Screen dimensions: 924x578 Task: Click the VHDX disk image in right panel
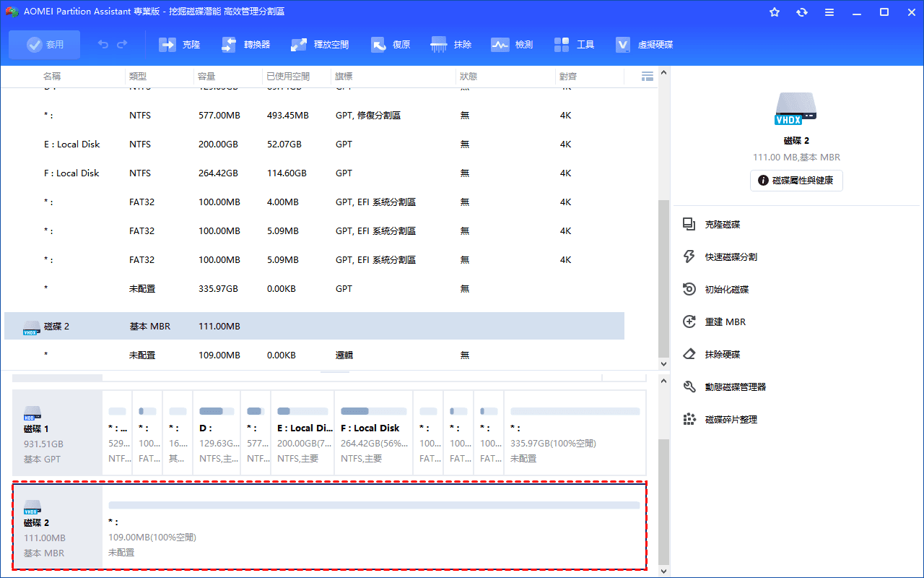coord(796,107)
